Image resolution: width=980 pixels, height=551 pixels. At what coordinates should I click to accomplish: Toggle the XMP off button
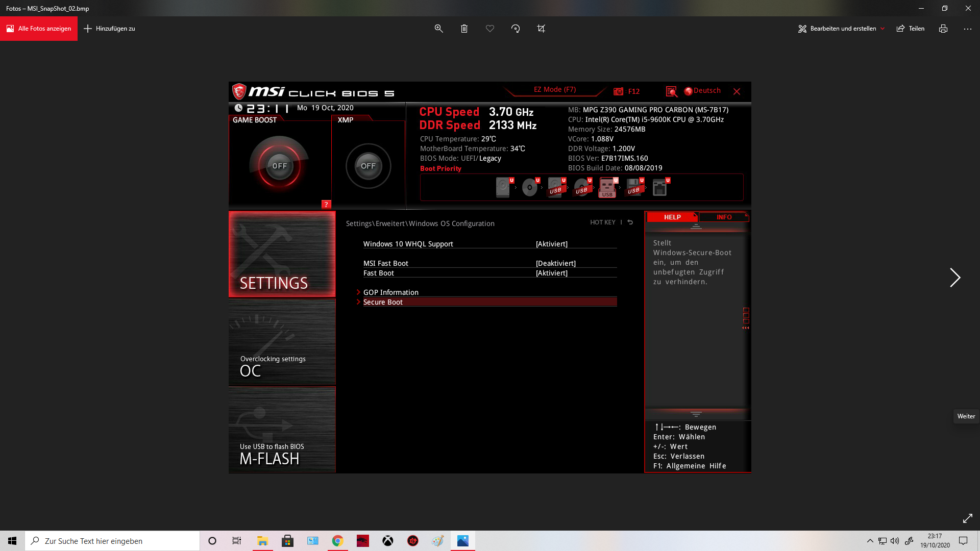pyautogui.click(x=368, y=166)
